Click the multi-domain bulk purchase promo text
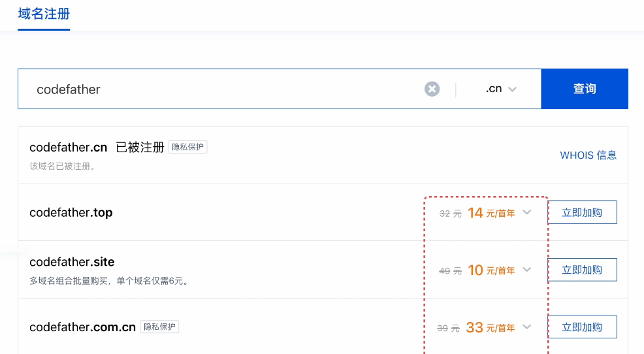 (x=109, y=282)
